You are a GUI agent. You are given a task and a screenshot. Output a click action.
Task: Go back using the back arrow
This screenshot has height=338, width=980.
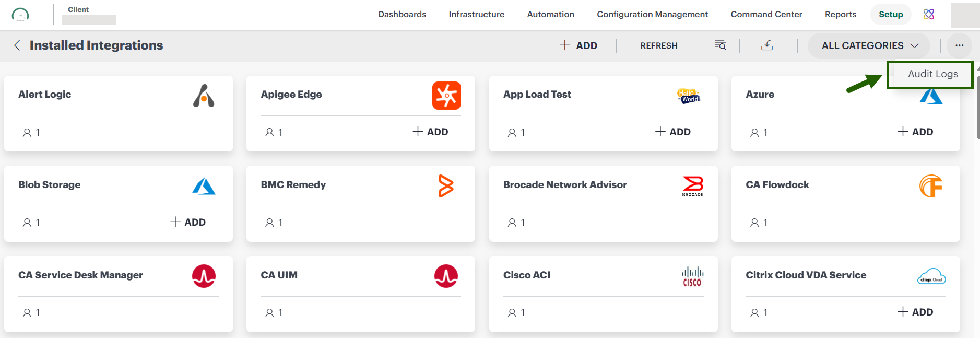pyautogui.click(x=17, y=45)
